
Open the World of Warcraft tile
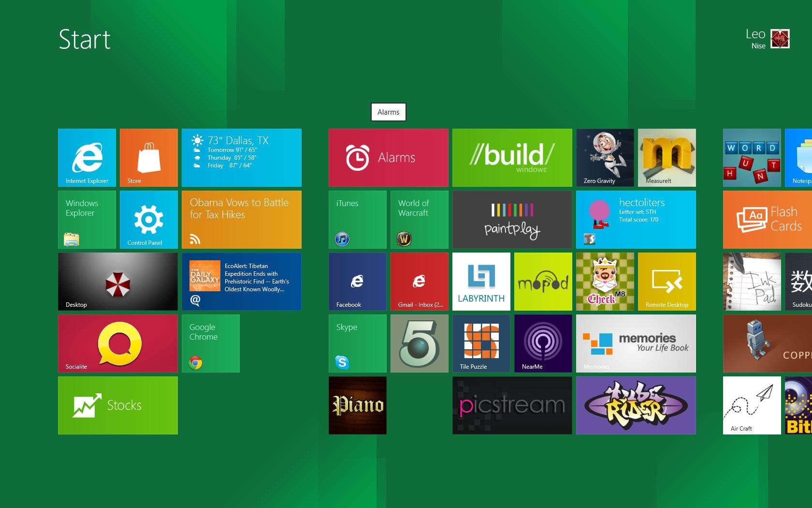coord(420,220)
